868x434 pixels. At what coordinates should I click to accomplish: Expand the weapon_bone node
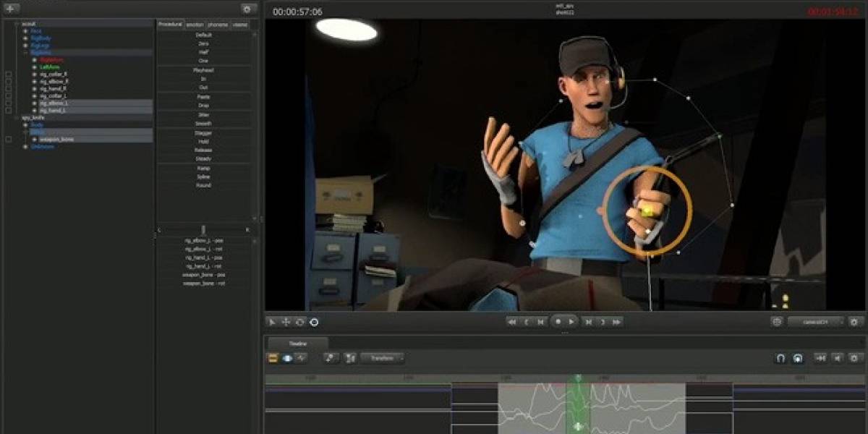click(x=34, y=139)
